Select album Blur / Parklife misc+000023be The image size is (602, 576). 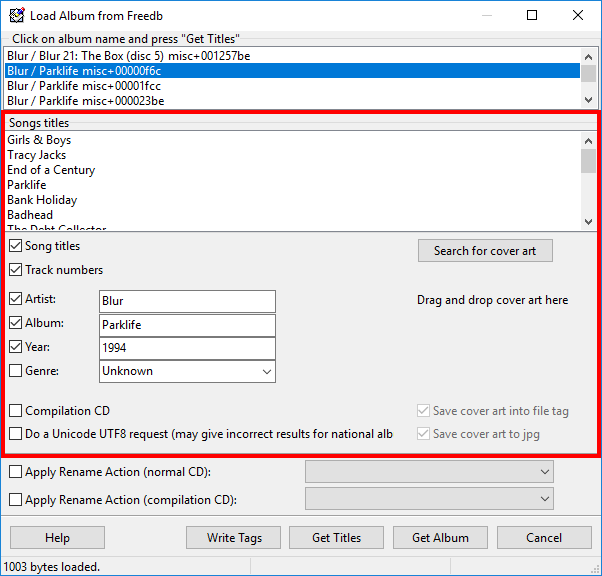[292, 101]
